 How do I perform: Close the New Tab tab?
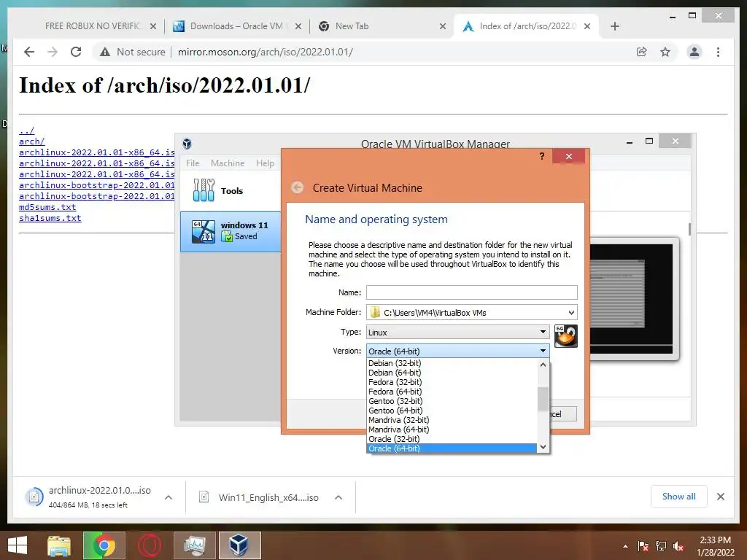click(x=443, y=26)
